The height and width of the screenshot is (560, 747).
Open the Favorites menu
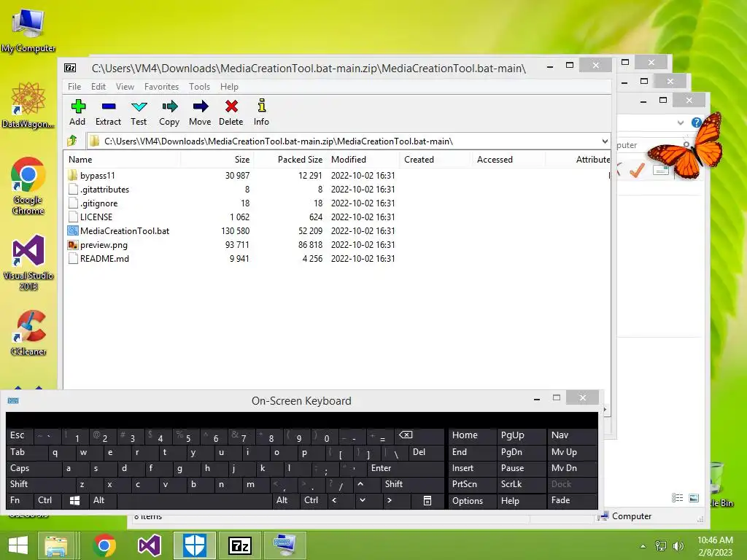161,87
